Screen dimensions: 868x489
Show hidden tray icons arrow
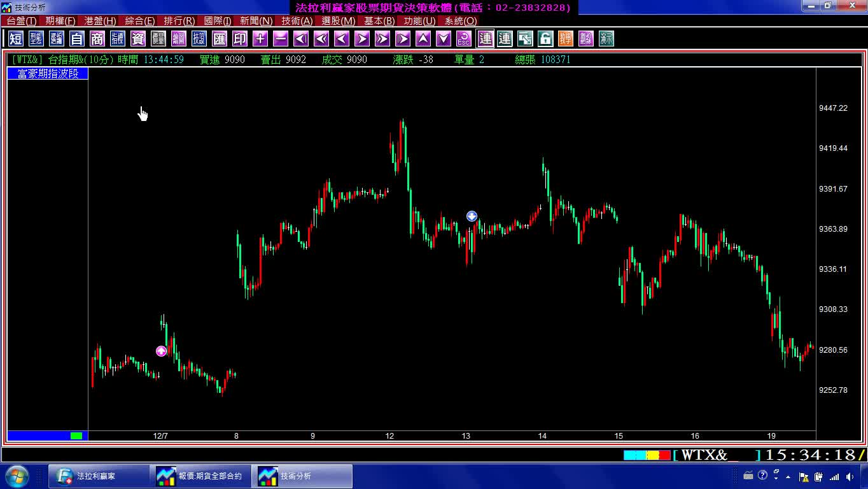tap(788, 477)
